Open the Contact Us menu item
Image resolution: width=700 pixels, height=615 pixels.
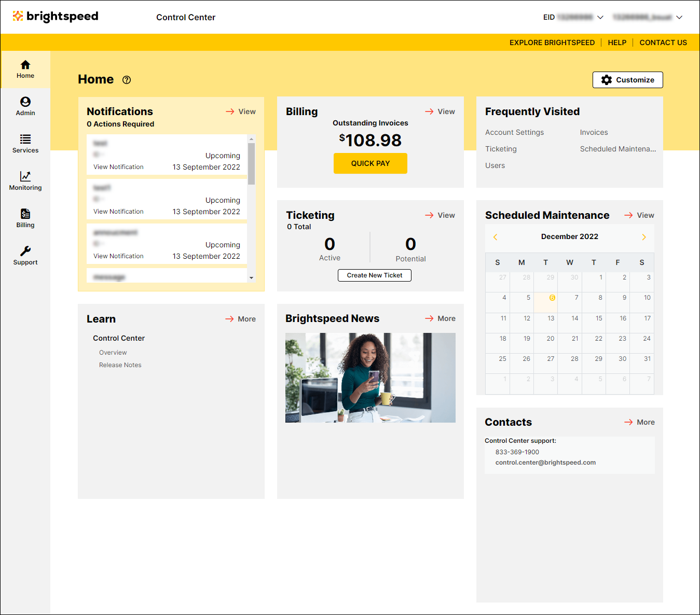click(663, 43)
